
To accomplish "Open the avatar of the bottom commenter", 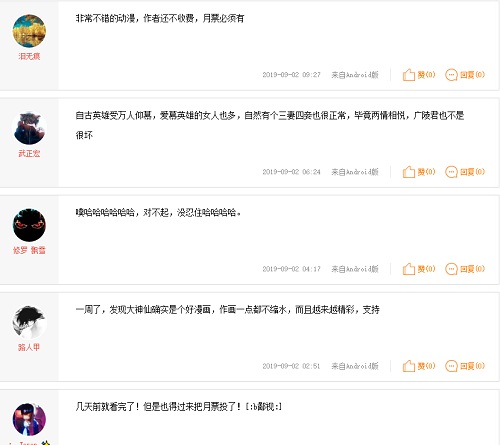I will pos(29,419).
